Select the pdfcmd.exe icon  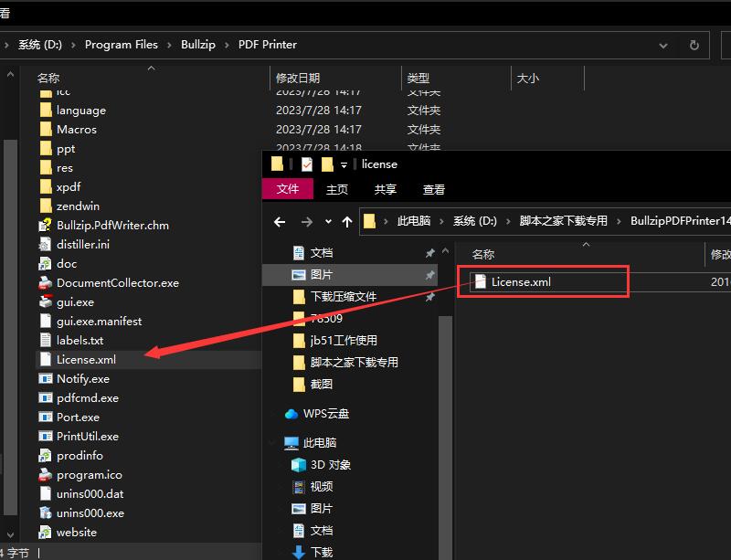[45, 397]
